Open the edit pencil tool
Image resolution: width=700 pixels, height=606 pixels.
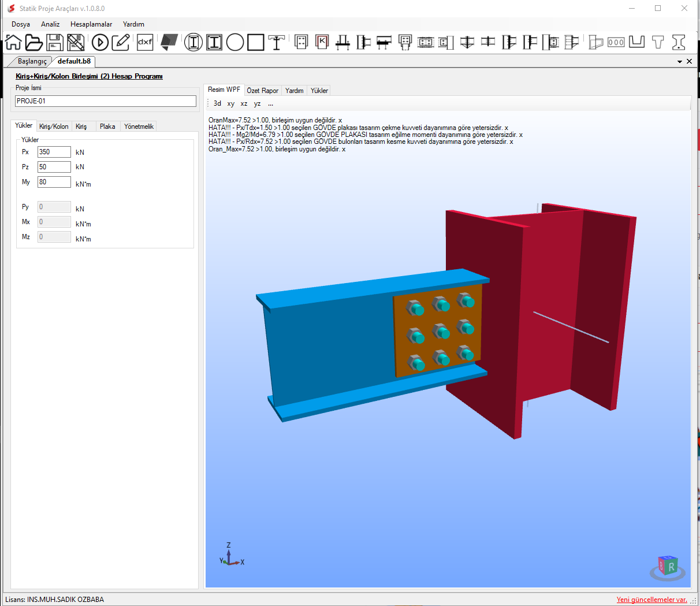tap(121, 42)
